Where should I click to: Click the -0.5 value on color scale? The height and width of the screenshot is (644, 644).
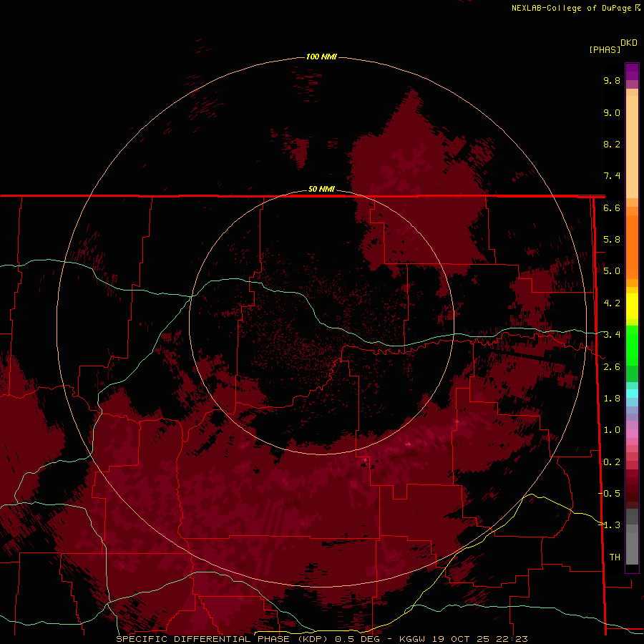pos(610,493)
